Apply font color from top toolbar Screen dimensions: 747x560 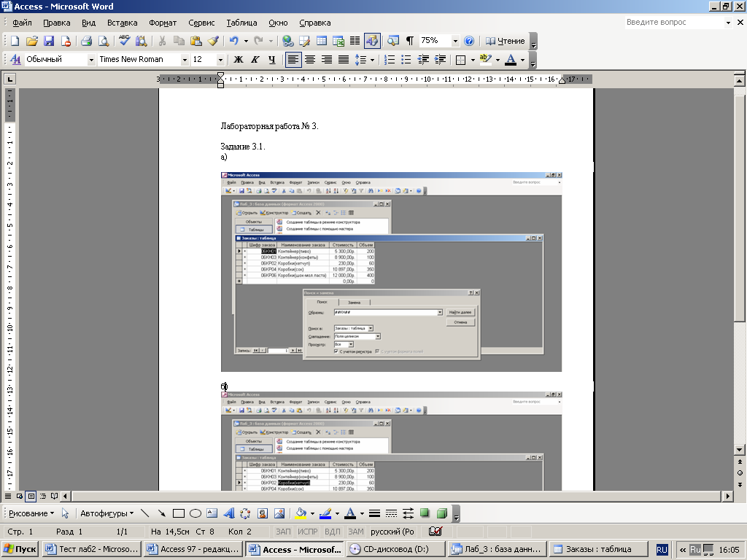[511, 60]
